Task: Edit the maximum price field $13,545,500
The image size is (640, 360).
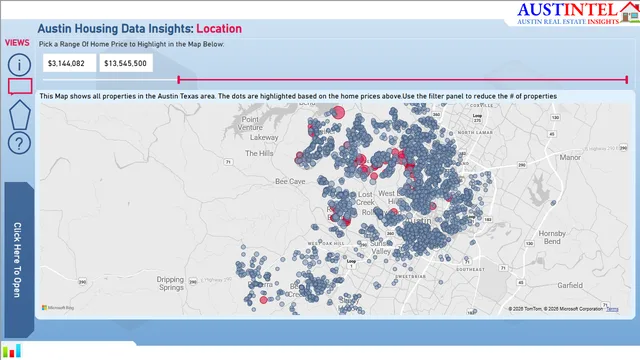Action: (x=126, y=63)
